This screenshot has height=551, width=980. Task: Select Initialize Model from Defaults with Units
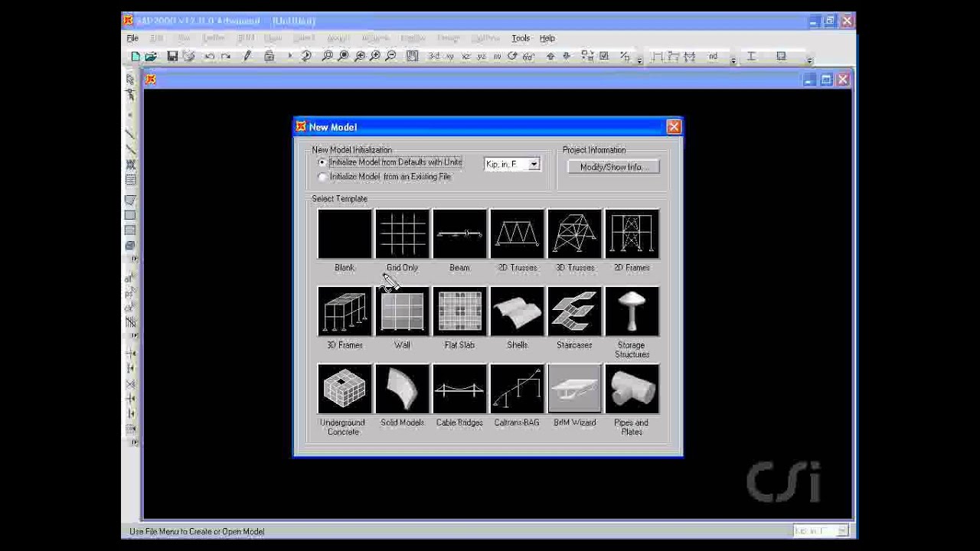[x=390, y=162]
